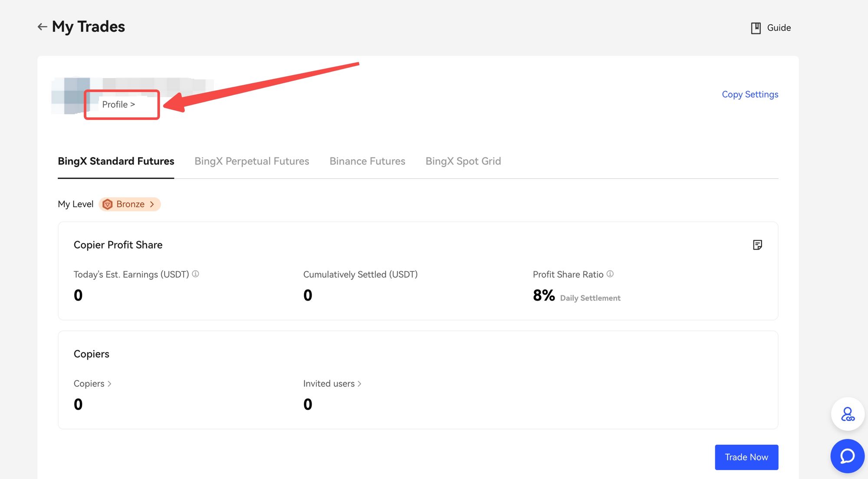Switch to Binance Futures tab
868x479 pixels.
(x=367, y=161)
